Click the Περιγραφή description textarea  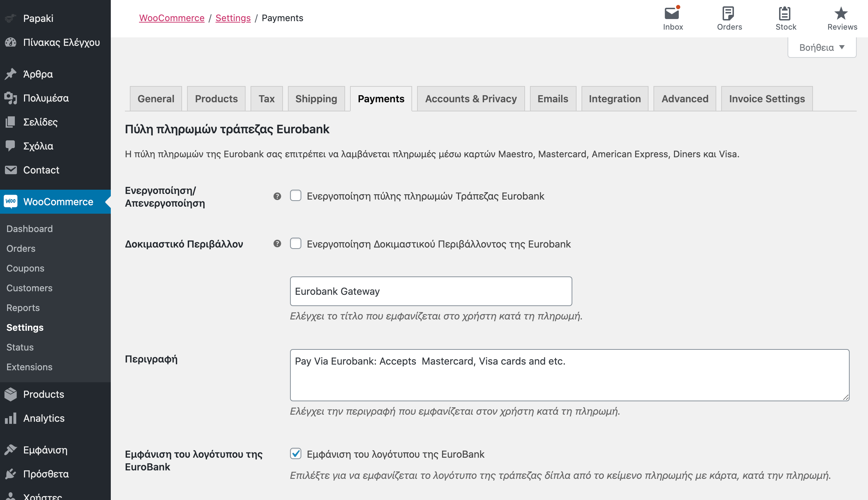pyautogui.click(x=569, y=375)
